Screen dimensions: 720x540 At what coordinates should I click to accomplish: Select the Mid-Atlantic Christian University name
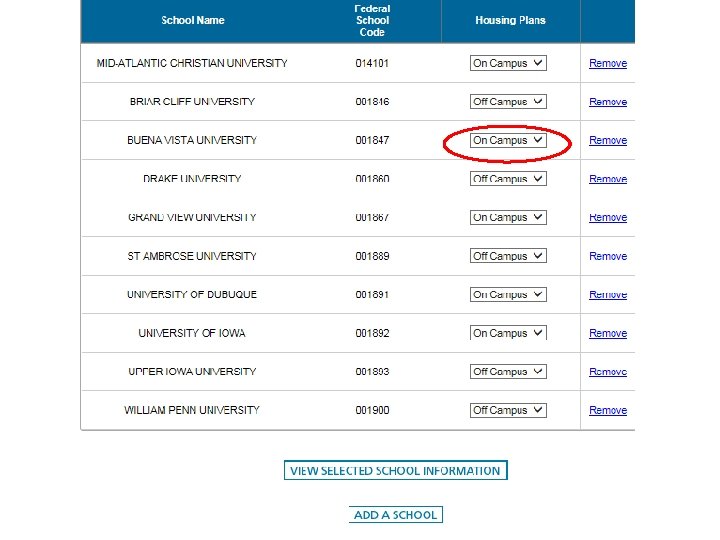tap(192, 63)
